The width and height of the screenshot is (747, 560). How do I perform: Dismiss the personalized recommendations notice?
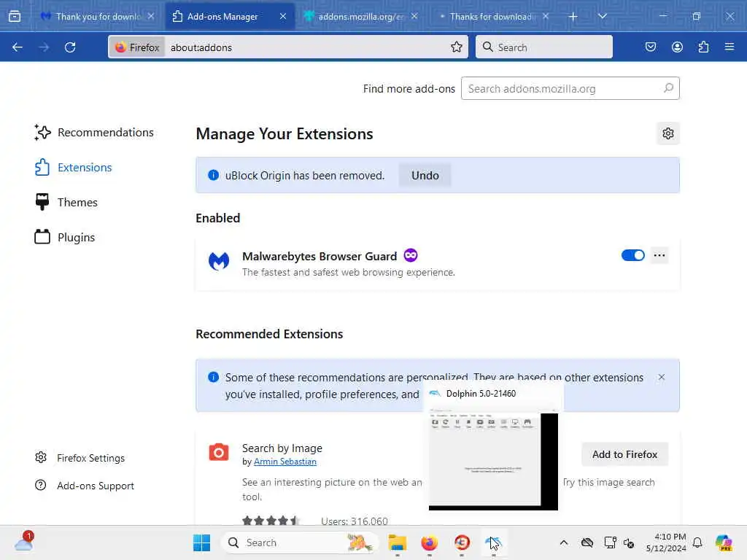[661, 377]
